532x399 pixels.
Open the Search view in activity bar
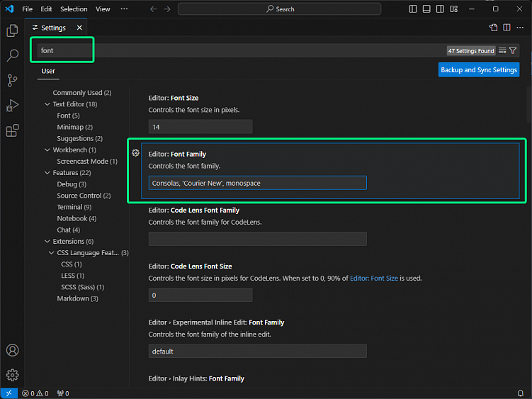click(12, 55)
